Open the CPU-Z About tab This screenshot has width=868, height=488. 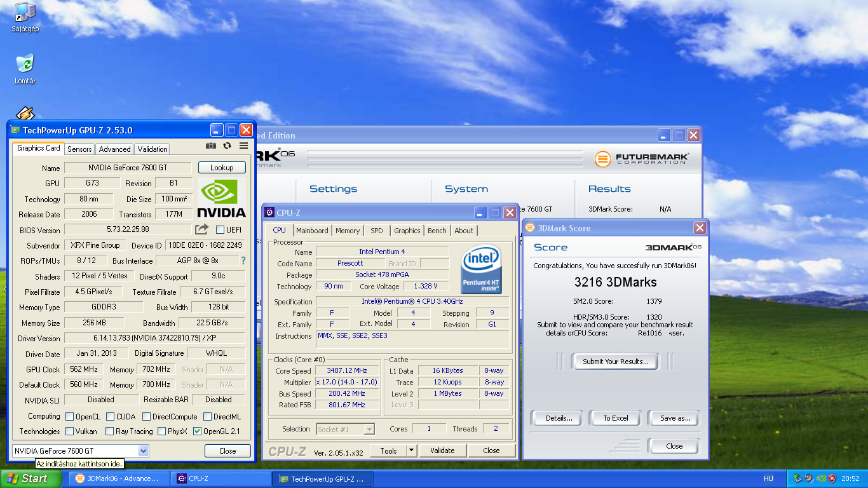(x=463, y=231)
